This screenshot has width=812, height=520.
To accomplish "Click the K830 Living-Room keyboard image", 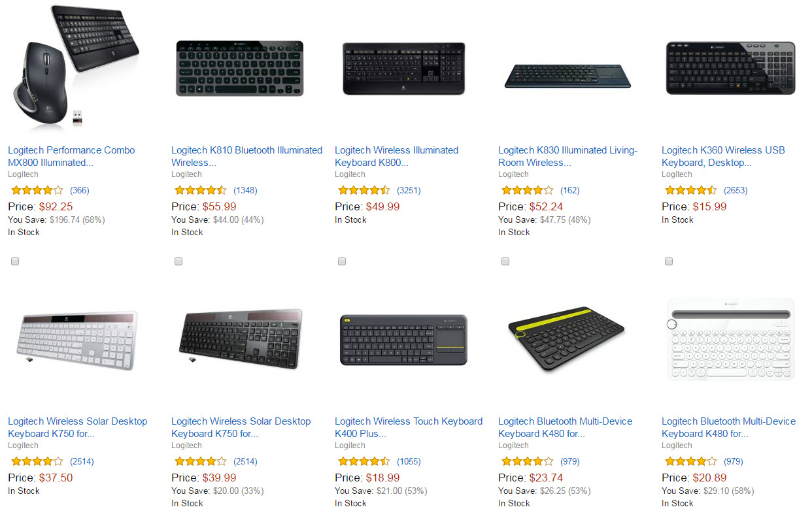I will point(567,76).
